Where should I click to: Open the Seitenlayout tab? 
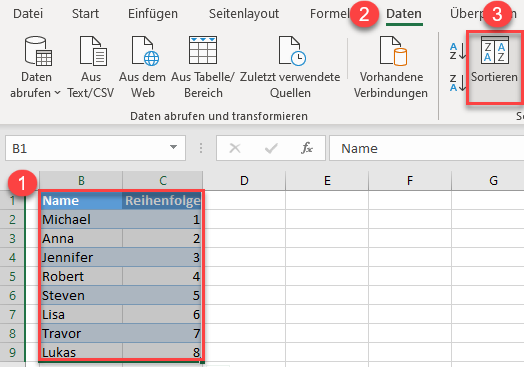click(244, 14)
